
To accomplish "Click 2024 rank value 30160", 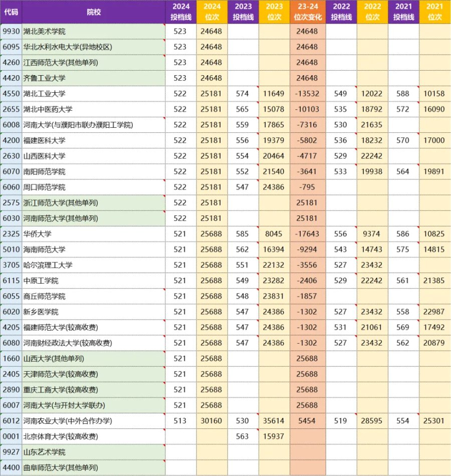I will 211,421.
